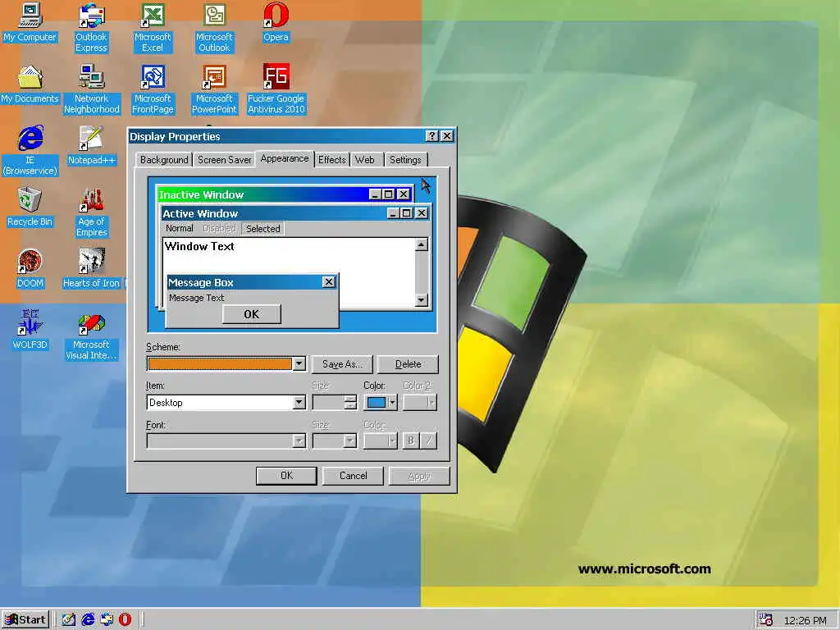Click the system tray icon beside clock
Viewport: 840px width, 630px height.
(766, 620)
